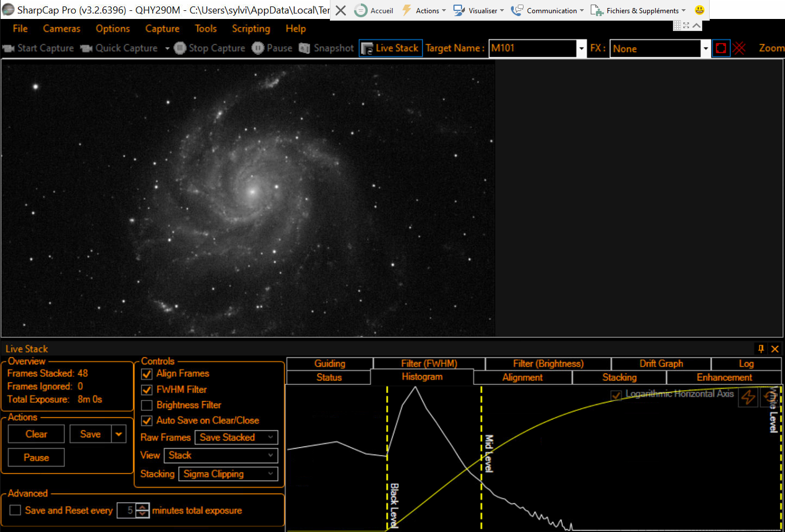
Task: Expand the Save button dropdown arrow
Action: (119, 434)
